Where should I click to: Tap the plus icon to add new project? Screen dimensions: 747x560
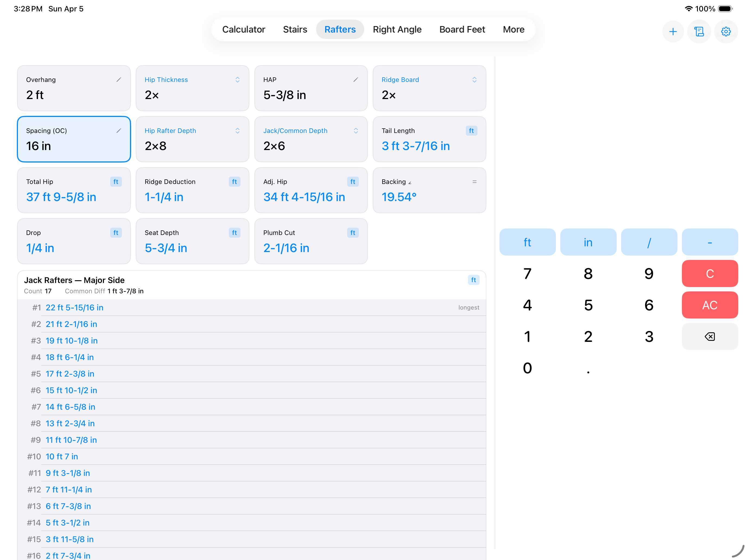(673, 31)
